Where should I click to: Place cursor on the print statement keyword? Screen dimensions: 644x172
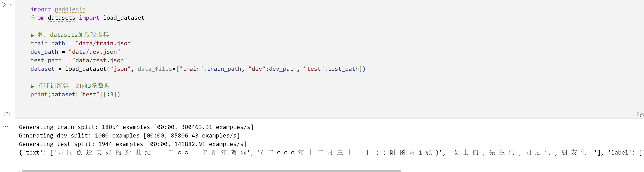[x=39, y=94]
